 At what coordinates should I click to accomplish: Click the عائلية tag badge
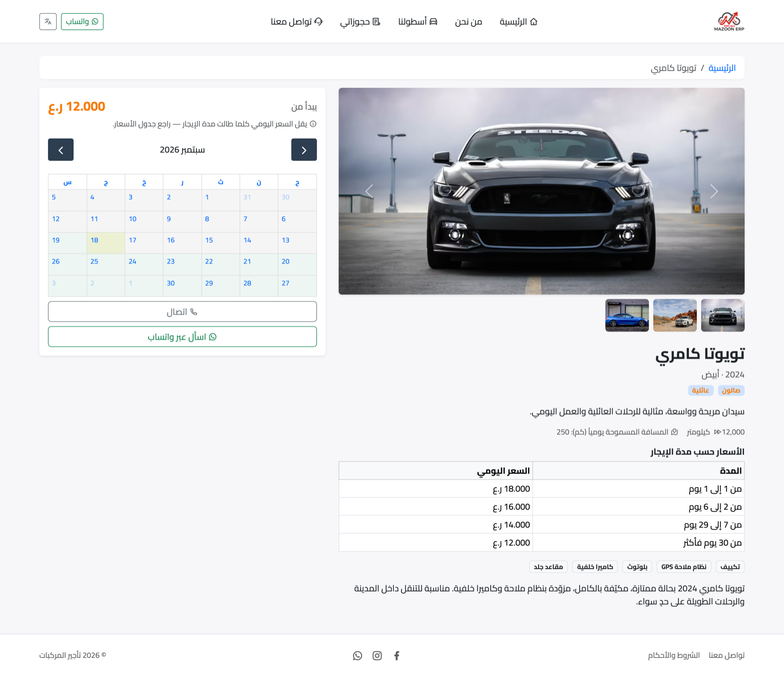701,390
